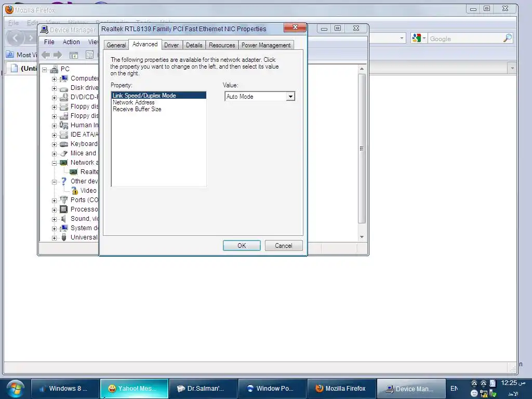Click Device Manager show console tree icon

[74, 55]
